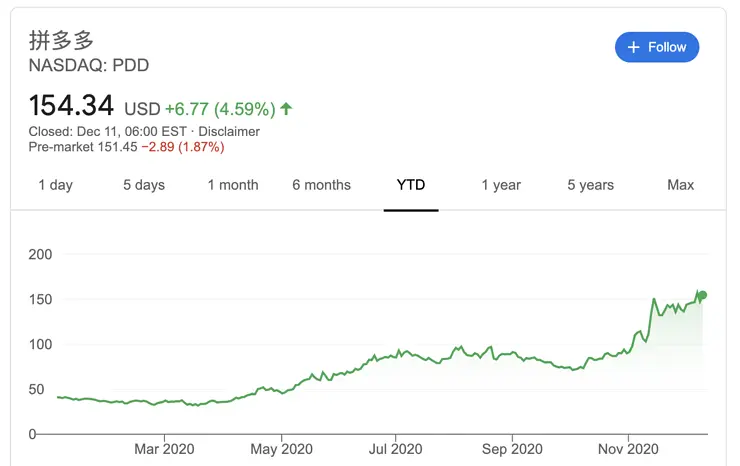Click the 154.34 stock price
Screen dimensions: 740x466
pos(72,105)
